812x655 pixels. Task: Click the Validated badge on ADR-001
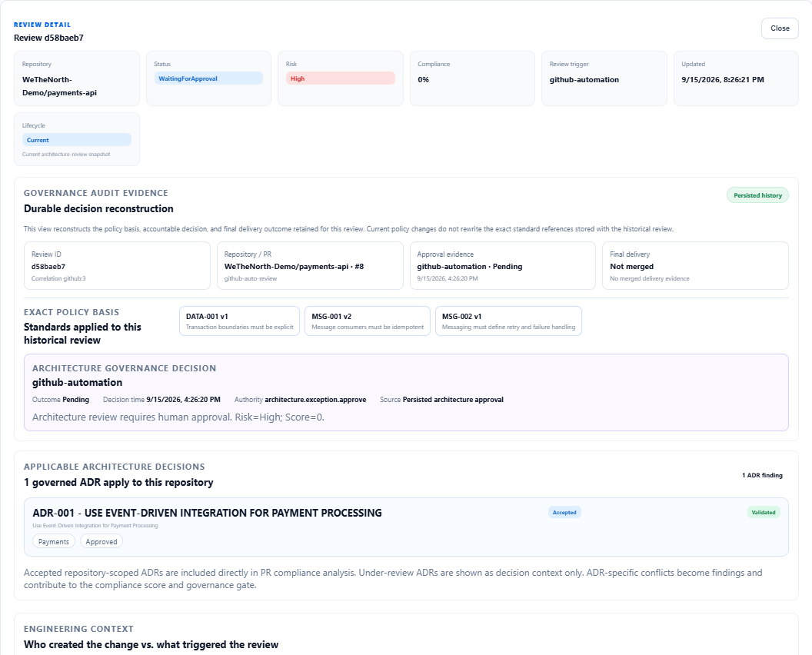coord(764,512)
